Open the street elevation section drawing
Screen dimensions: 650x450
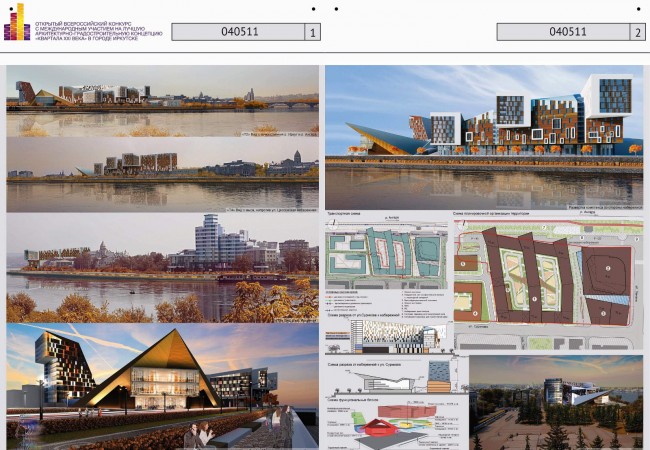coord(388,336)
